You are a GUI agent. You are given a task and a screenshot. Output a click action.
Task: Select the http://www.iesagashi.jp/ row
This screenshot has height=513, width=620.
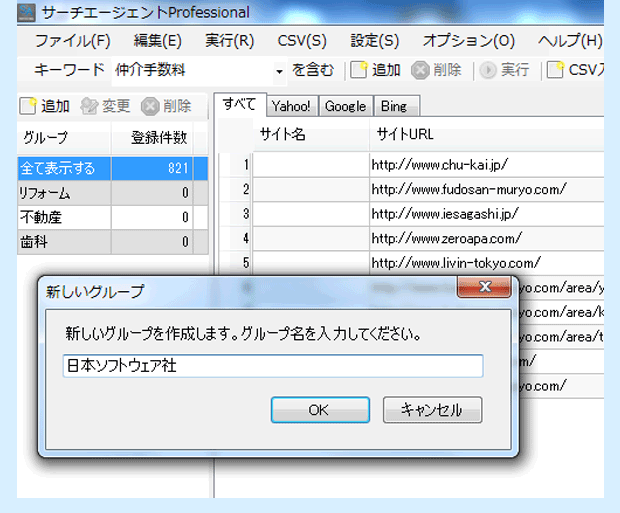pos(411,214)
